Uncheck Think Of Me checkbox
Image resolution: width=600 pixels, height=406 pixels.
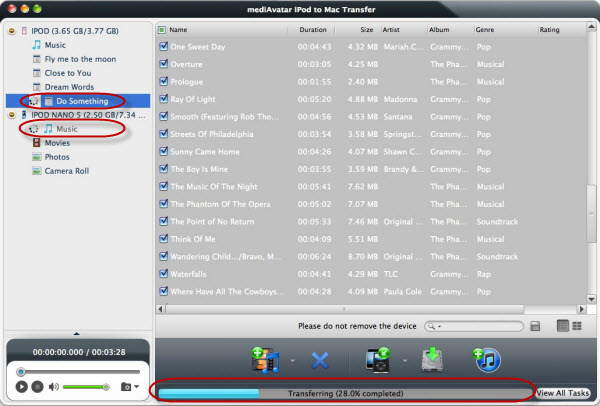[164, 238]
